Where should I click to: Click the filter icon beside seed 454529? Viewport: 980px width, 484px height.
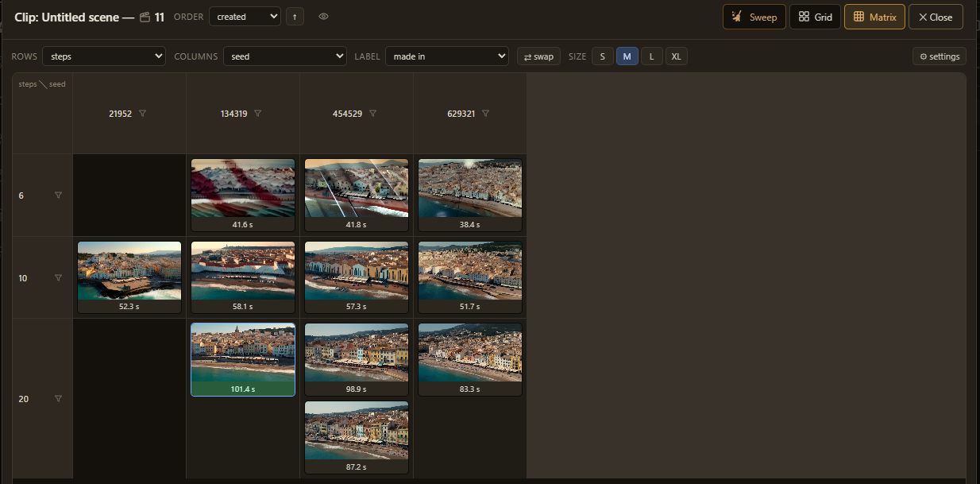[372, 114]
